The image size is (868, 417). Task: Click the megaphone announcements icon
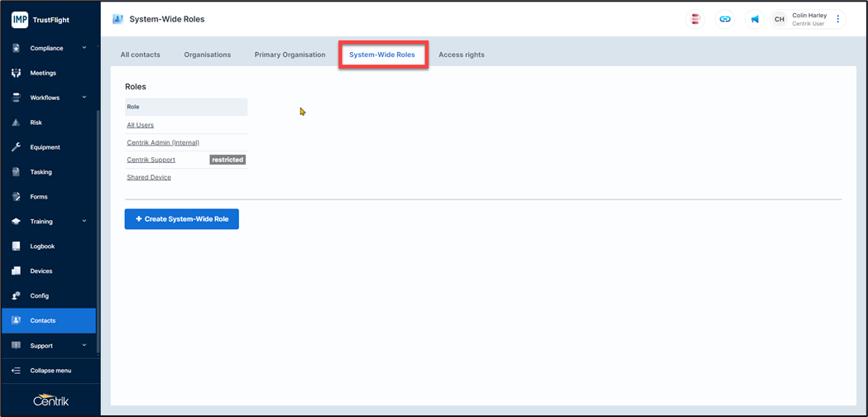coord(755,19)
